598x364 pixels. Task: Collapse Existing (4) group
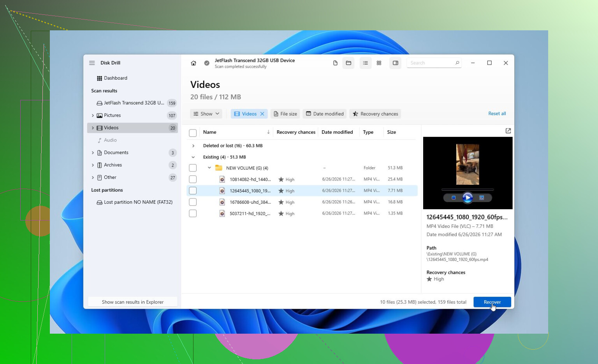(x=193, y=157)
